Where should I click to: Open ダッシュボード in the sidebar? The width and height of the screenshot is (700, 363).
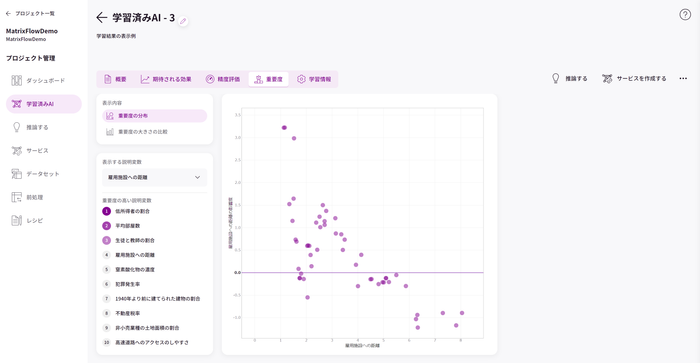pos(44,80)
